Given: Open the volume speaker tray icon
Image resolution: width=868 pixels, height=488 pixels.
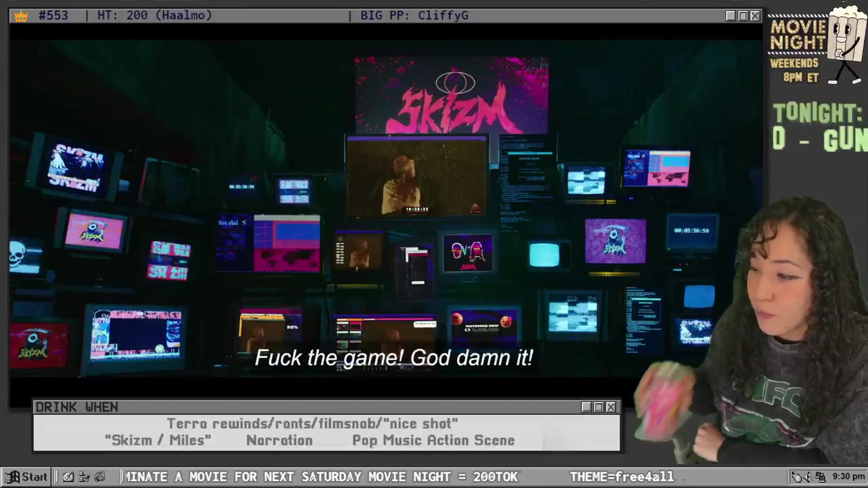Looking at the screenshot, I should pyautogui.click(x=809, y=477).
